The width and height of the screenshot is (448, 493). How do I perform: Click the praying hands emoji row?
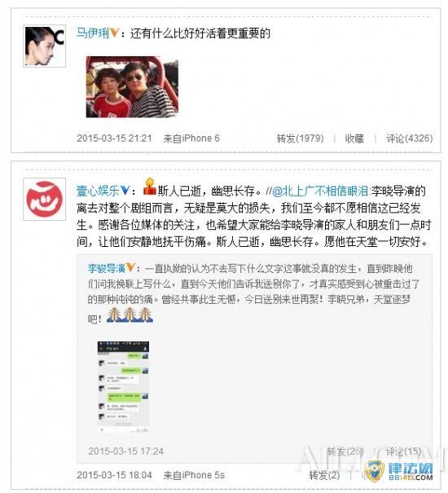pos(130,315)
